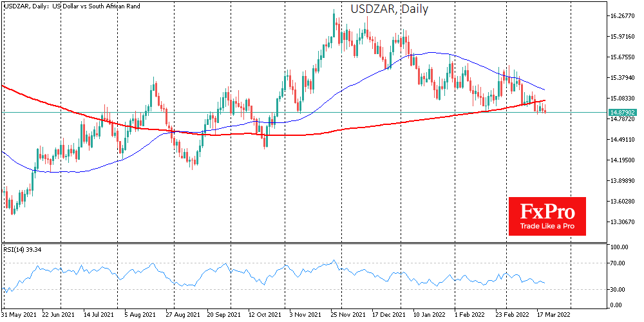The width and height of the screenshot is (644, 322).
Task: Click the RSI 0.00 axis value
Action: point(618,305)
